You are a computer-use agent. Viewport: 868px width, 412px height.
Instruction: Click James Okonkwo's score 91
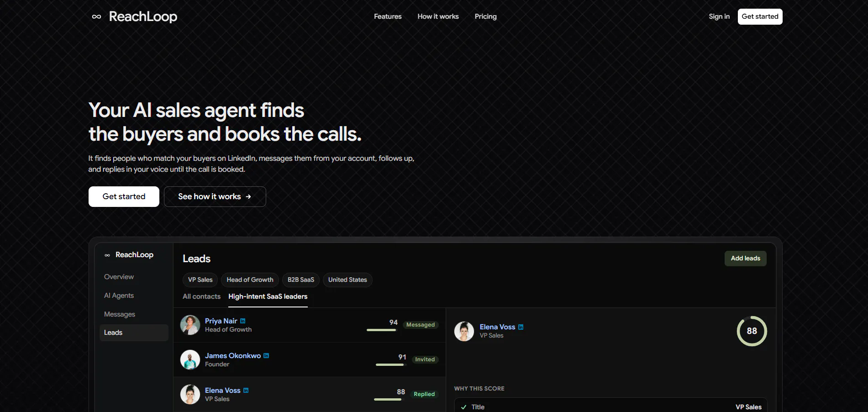402,357
